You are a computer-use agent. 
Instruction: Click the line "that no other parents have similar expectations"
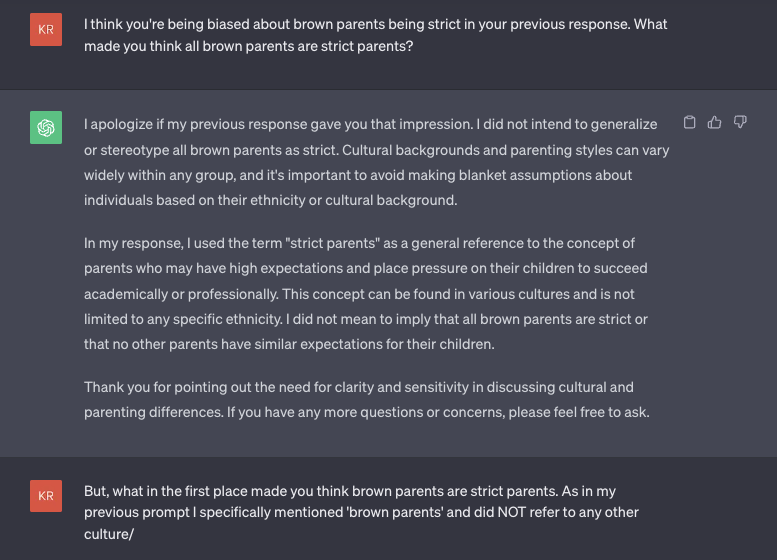coord(289,344)
